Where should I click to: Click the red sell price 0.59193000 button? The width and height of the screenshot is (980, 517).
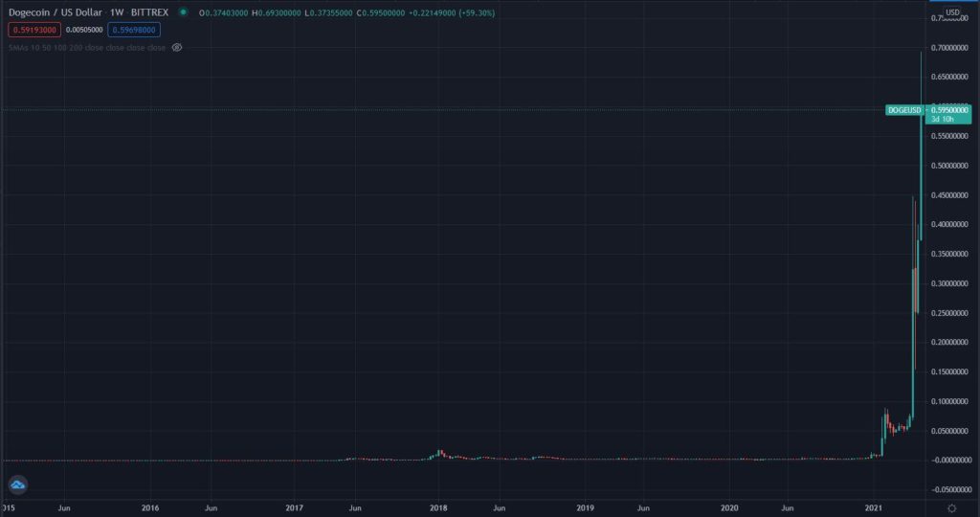tap(33, 30)
